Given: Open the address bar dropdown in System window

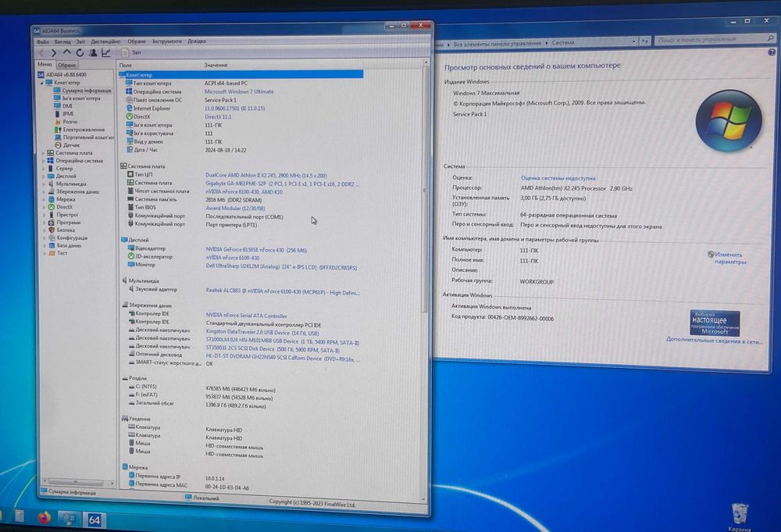Looking at the screenshot, I should click(x=633, y=41).
